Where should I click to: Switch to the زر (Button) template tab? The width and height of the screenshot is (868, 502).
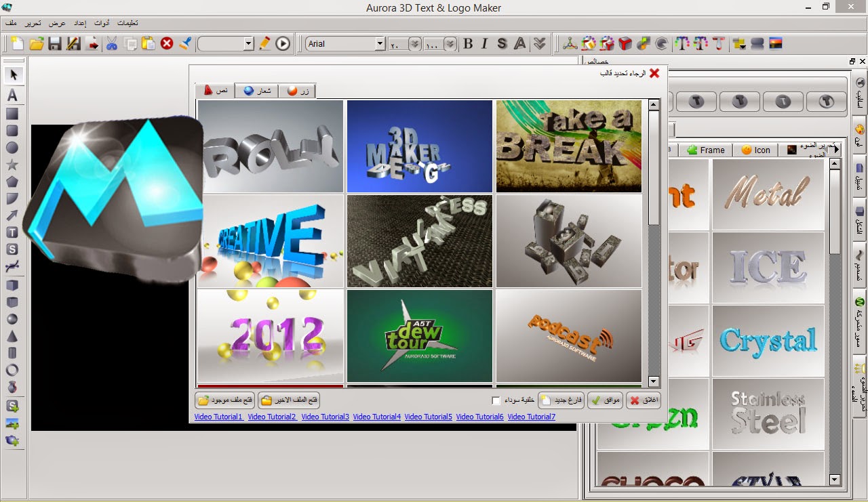[x=298, y=91]
